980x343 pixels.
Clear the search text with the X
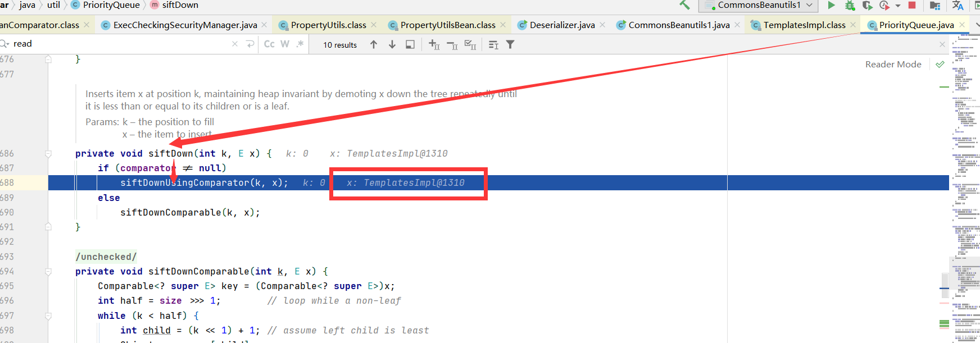tap(235, 44)
